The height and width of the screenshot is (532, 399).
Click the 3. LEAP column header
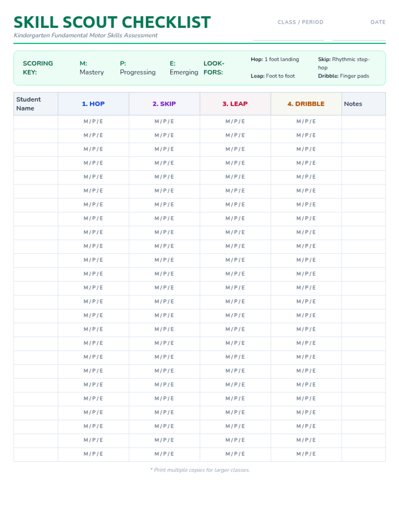pos(235,104)
